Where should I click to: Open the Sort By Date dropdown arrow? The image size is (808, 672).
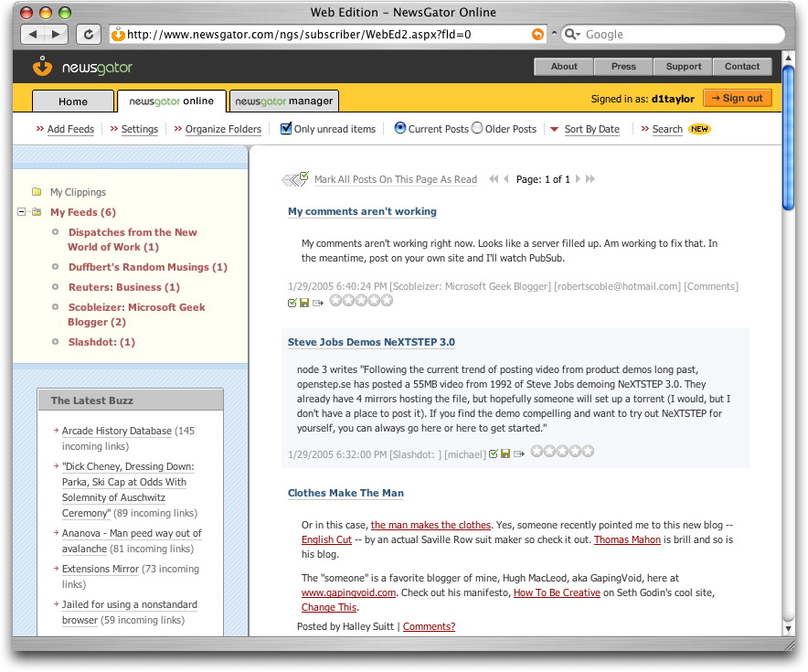click(x=555, y=129)
